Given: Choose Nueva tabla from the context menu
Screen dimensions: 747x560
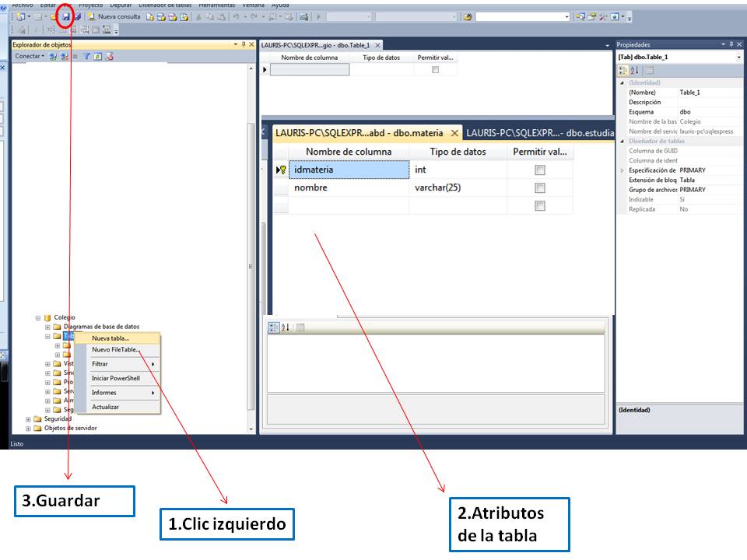Looking at the screenshot, I should [x=110, y=337].
